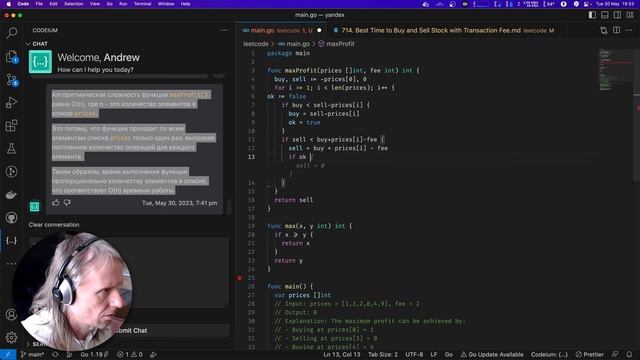Open editor more actions ellipsis

click(x=629, y=30)
